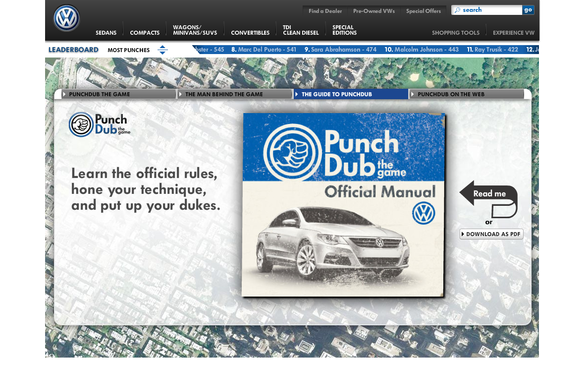This screenshot has width=588, height=366.
Task: Click the VW badge on manual cover
Action: pos(424,213)
